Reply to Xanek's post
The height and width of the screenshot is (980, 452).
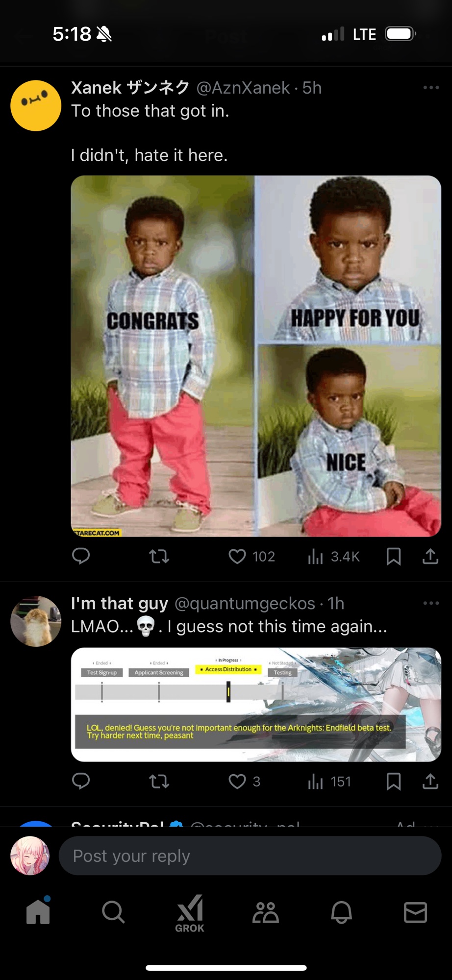click(x=81, y=556)
